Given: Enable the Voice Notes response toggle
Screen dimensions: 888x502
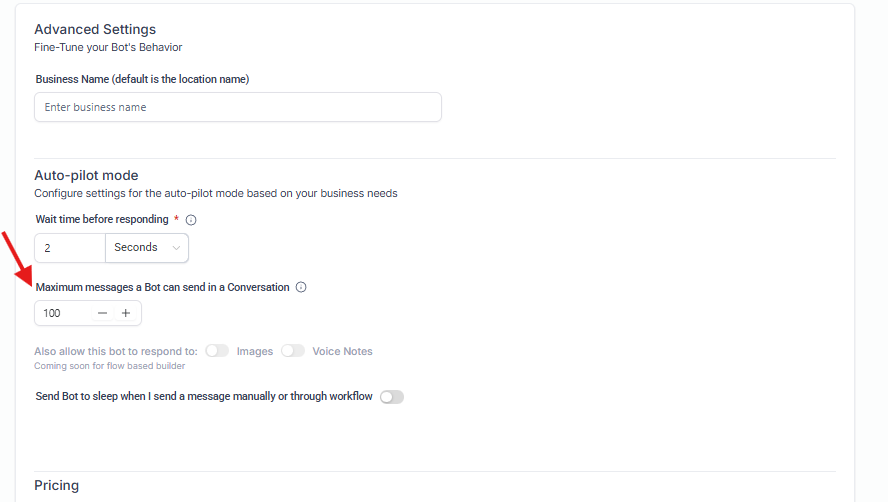Looking at the screenshot, I should [x=293, y=351].
